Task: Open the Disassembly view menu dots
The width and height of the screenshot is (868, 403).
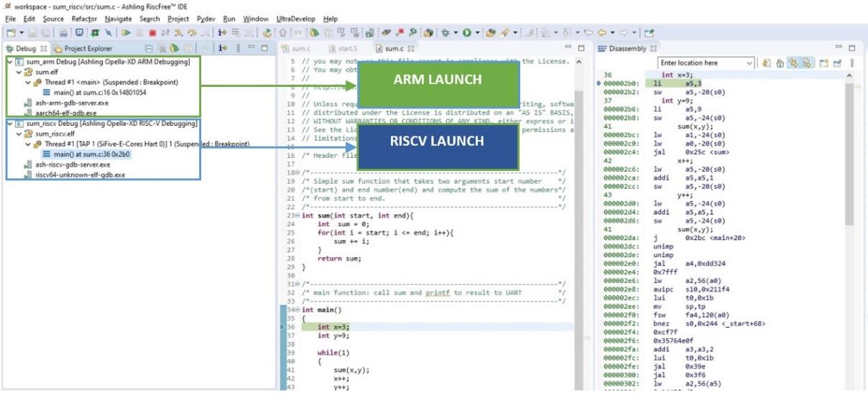Action: [852, 63]
